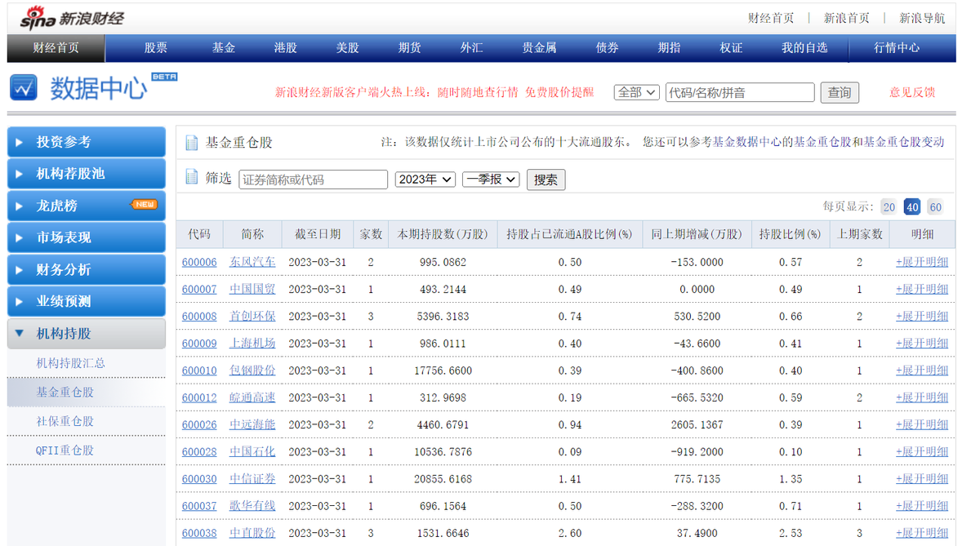Open 财经首页 in the blue nav bar
This screenshot has width=980, height=546.
56,48
